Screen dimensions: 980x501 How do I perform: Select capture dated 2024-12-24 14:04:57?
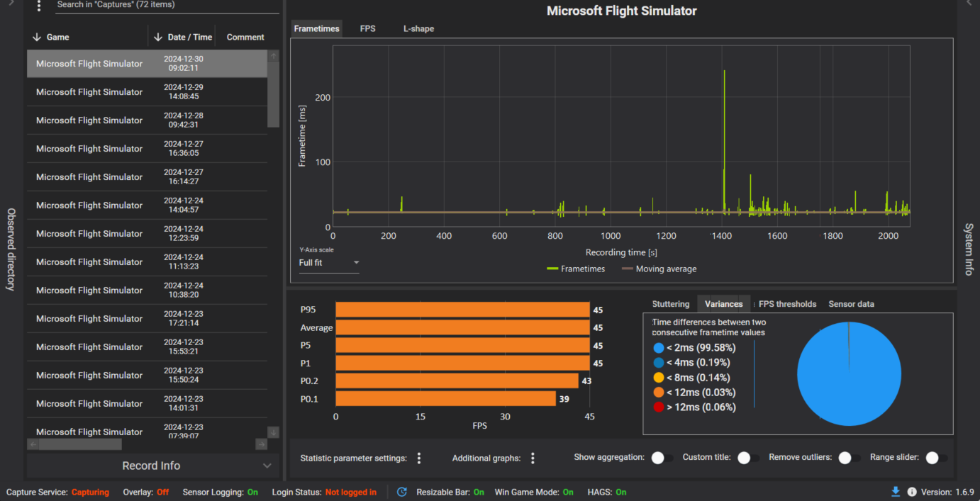pos(147,206)
